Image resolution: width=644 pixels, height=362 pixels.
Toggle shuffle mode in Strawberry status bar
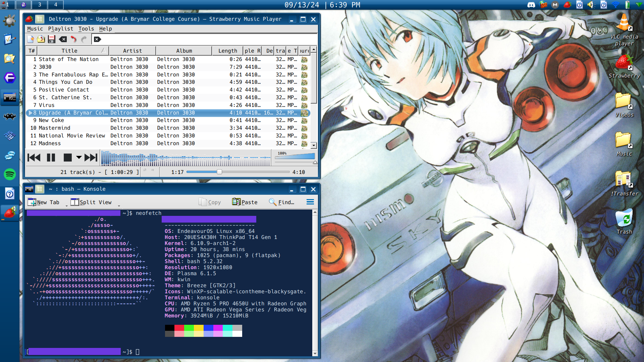pos(153,170)
